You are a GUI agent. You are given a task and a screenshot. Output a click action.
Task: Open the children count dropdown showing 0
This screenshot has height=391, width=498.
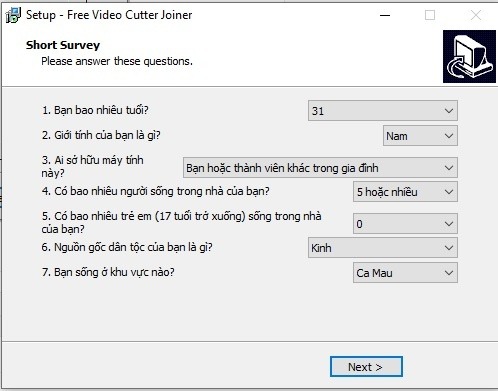405,224
